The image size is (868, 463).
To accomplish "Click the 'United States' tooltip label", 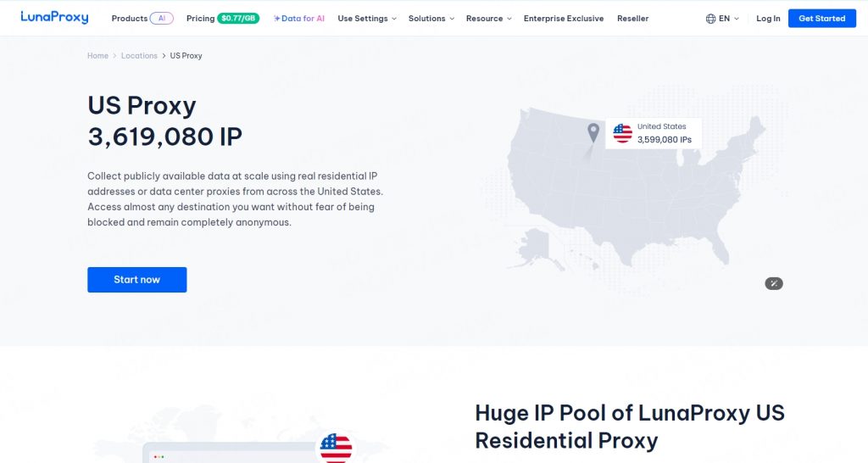I will click(x=661, y=126).
